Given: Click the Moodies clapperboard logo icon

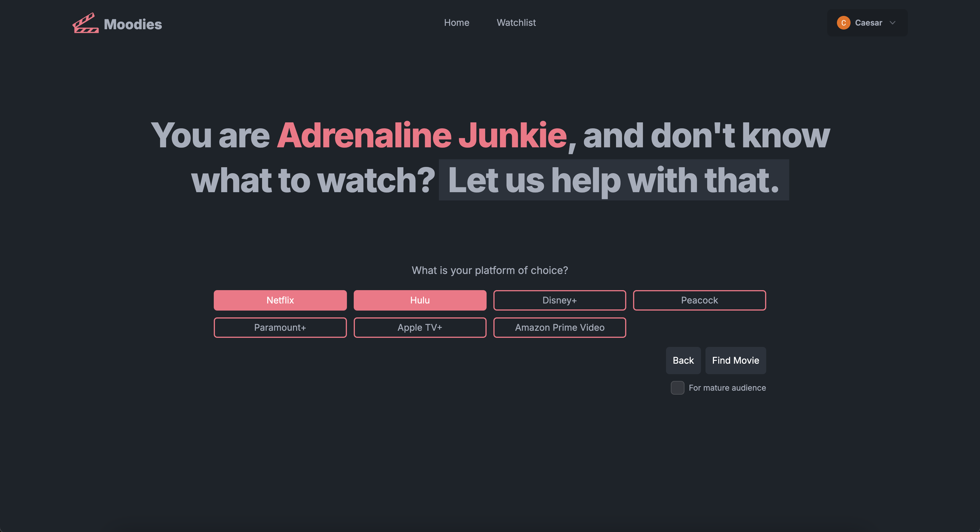Looking at the screenshot, I should pyautogui.click(x=86, y=24).
